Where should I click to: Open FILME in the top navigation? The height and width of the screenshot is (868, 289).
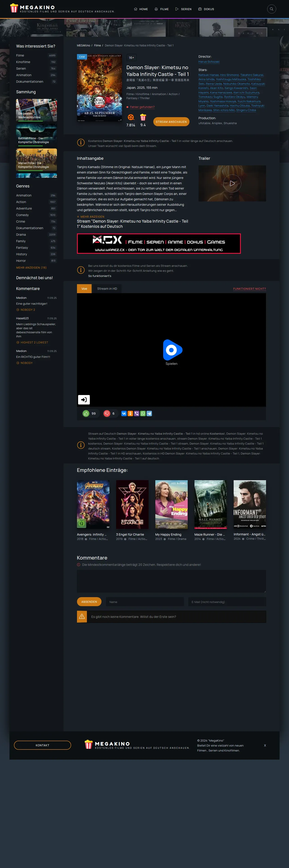coord(161,9)
